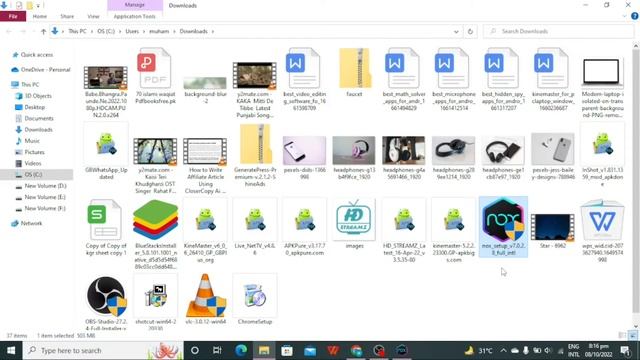This screenshot has height=360, width=640.
Task: Open Music folder in sidebar
Action: click(x=32, y=141)
